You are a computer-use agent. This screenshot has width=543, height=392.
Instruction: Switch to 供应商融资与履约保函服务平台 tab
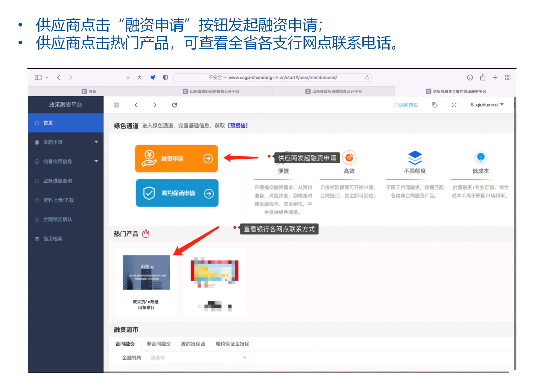point(456,91)
